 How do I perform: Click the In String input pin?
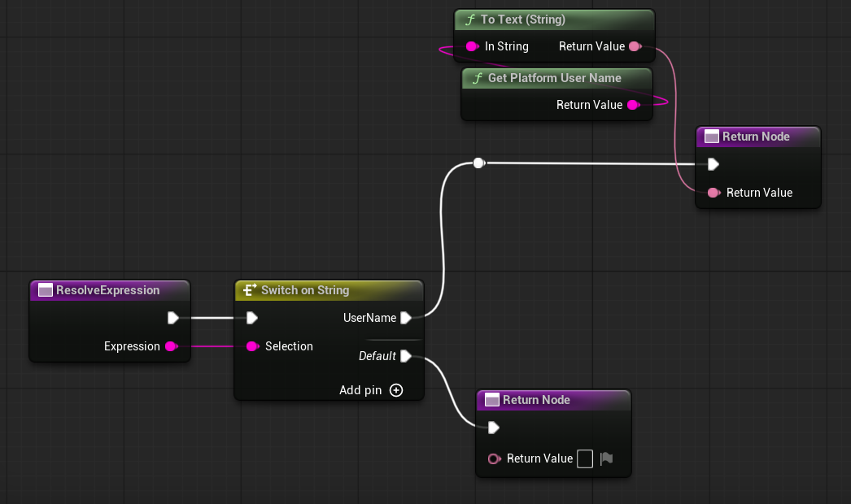click(472, 46)
